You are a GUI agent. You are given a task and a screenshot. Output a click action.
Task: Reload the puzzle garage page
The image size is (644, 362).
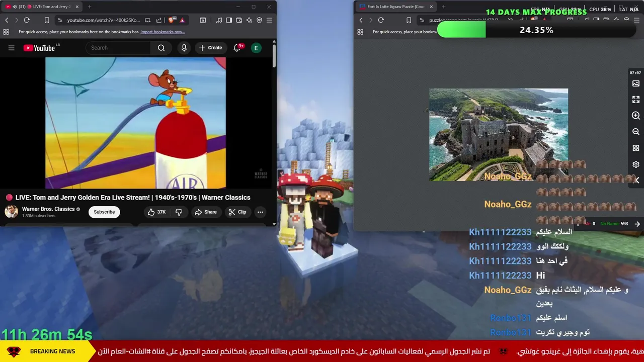tap(381, 20)
